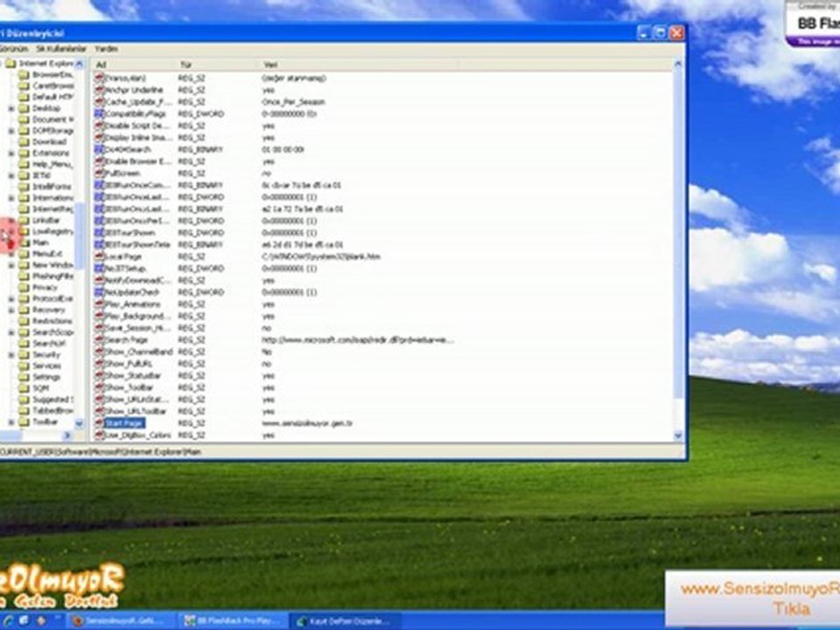
Task: Select the CaretBrowsing key in the tree
Action: click(53, 86)
